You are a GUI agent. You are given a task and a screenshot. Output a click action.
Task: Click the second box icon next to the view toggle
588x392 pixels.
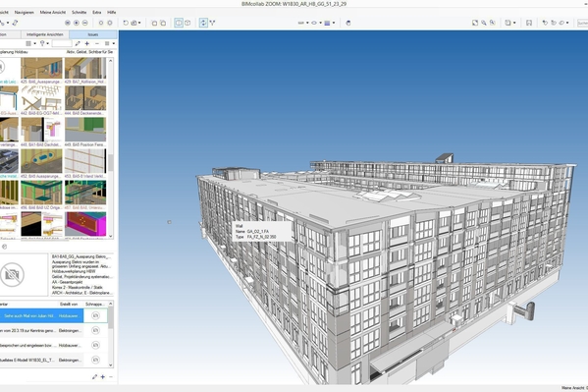(163, 23)
